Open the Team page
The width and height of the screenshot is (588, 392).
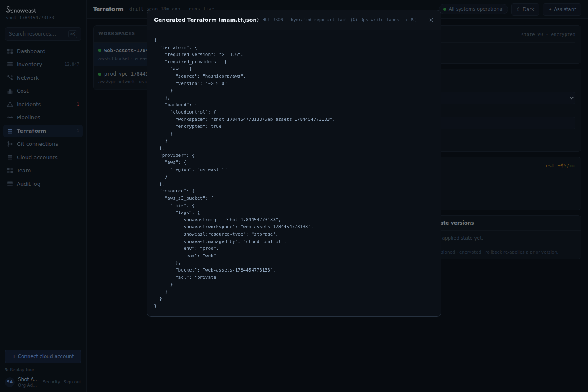43,171
